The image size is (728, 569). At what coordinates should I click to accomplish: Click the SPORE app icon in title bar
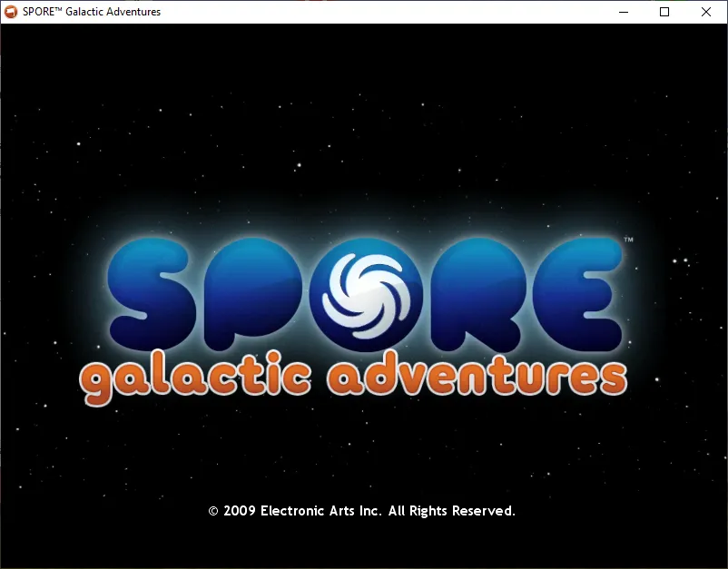(x=11, y=12)
